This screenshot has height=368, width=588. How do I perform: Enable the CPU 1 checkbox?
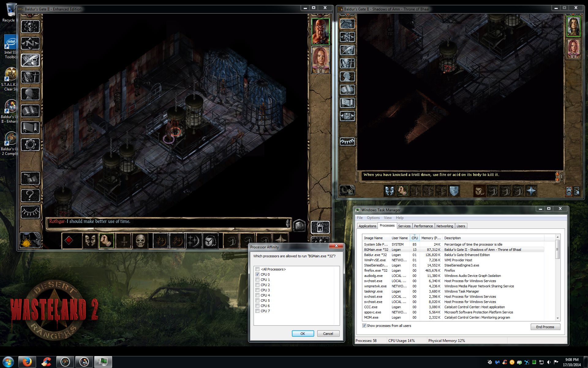coord(258,280)
